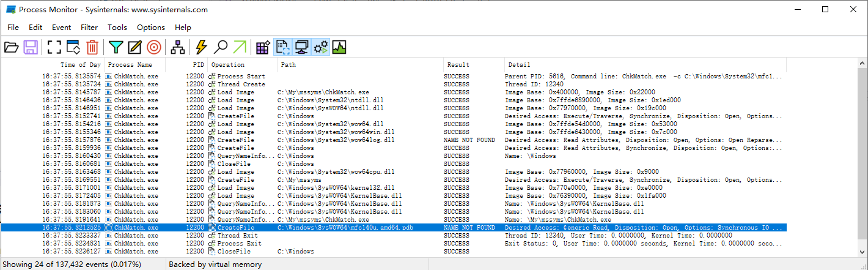This screenshot has width=868, height=270.
Task: Click the PID column header
Action: 186,65
